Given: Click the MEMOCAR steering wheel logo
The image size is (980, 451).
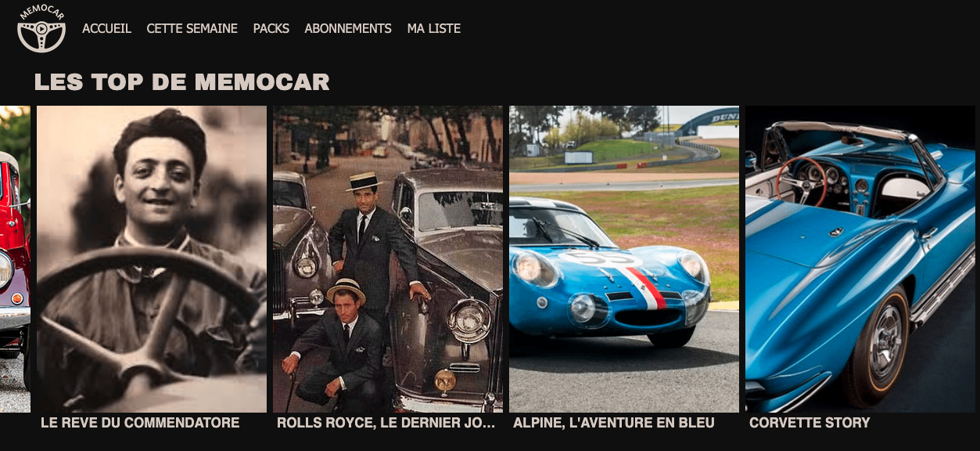Looking at the screenshot, I should coord(41,29).
